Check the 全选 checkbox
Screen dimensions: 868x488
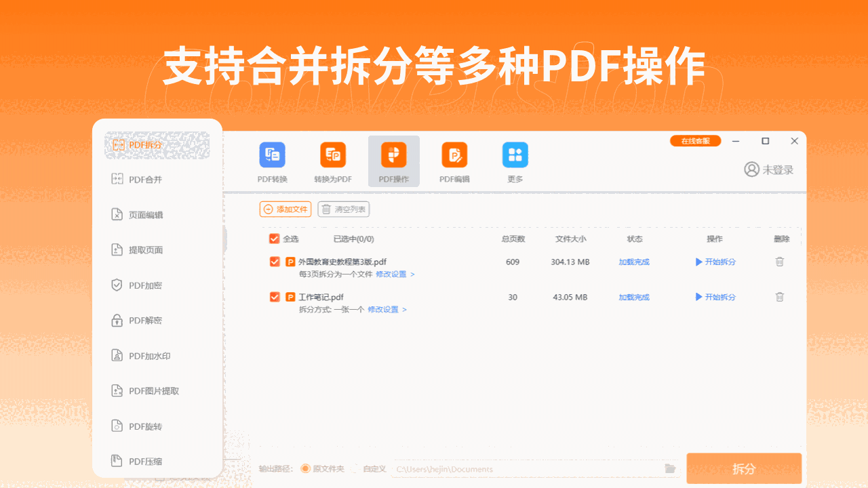click(x=275, y=239)
